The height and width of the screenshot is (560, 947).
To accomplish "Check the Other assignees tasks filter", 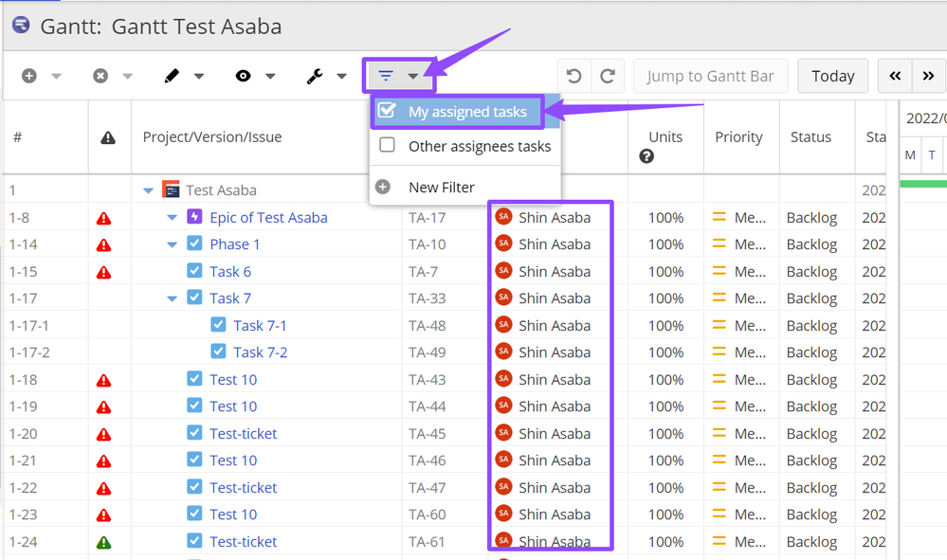I will coord(387,145).
